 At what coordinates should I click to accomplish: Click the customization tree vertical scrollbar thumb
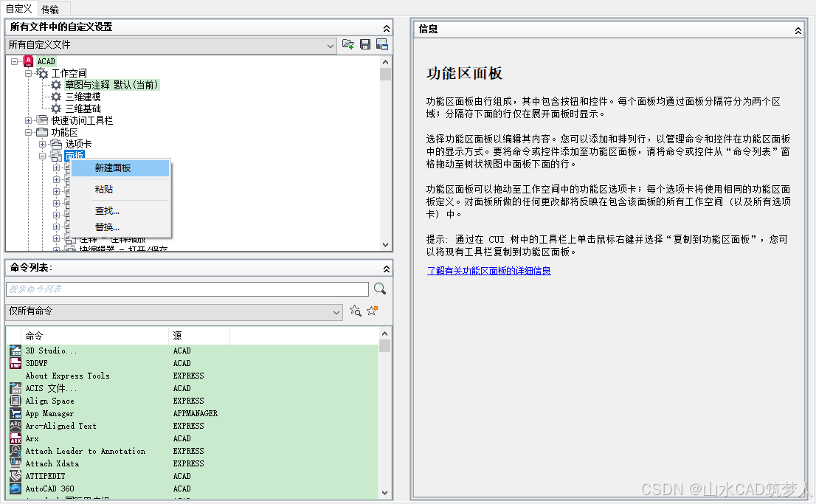(385, 75)
